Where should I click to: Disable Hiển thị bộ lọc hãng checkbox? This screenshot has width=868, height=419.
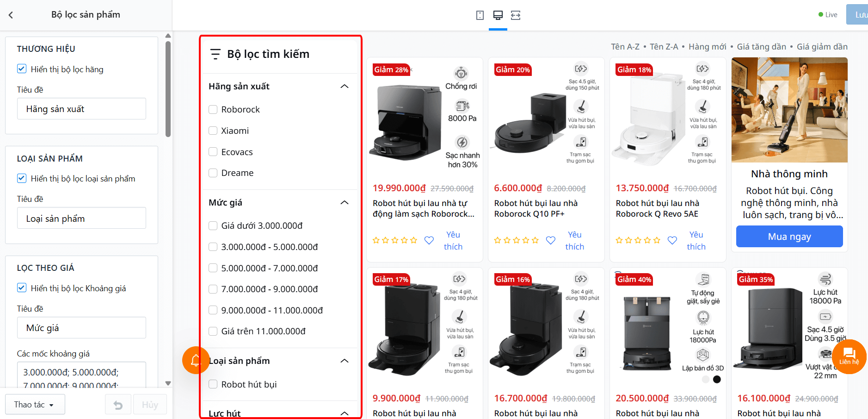pos(22,69)
